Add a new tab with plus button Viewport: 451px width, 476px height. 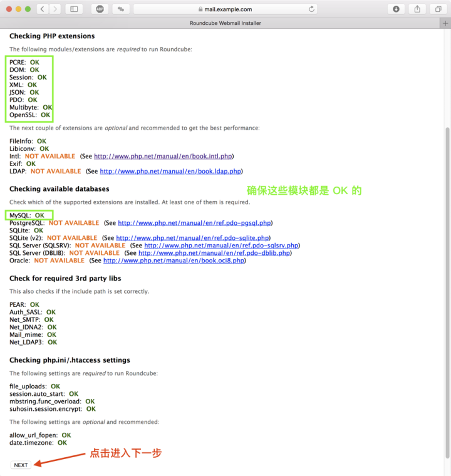coord(445,23)
